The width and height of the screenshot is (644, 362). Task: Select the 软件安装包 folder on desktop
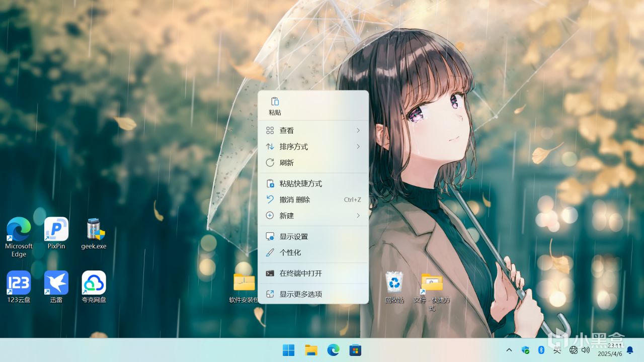pos(244,287)
